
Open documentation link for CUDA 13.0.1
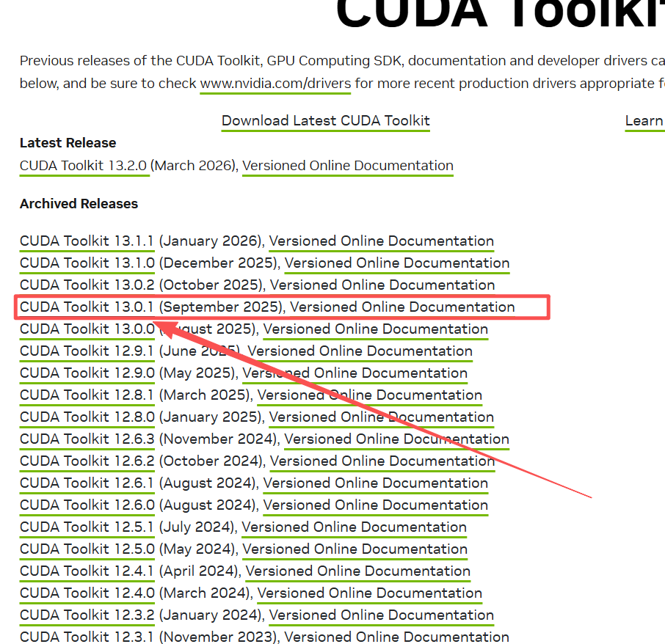tap(402, 307)
